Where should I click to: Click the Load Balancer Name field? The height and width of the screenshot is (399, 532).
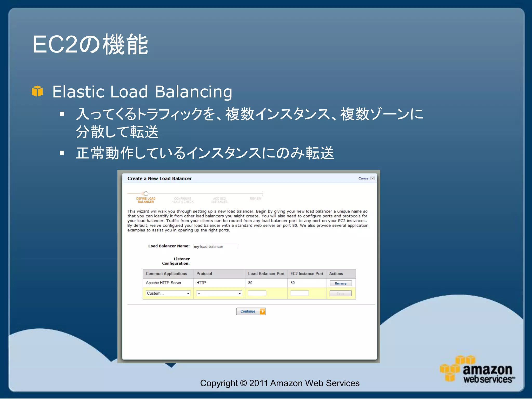click(x=216, y=247)
